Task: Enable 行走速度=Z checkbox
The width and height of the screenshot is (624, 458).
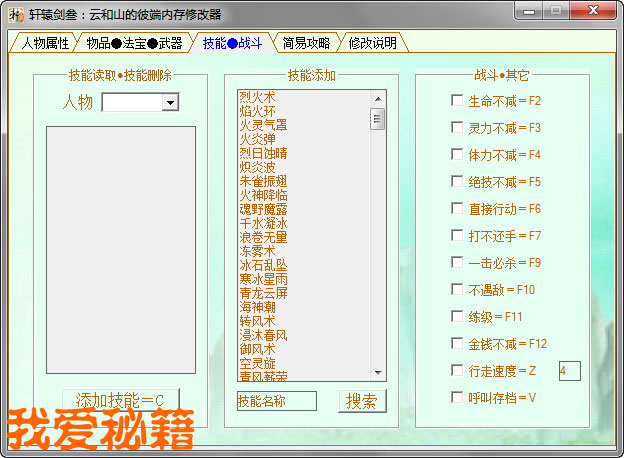Action: pyautogui.click(x=456, y=371)
